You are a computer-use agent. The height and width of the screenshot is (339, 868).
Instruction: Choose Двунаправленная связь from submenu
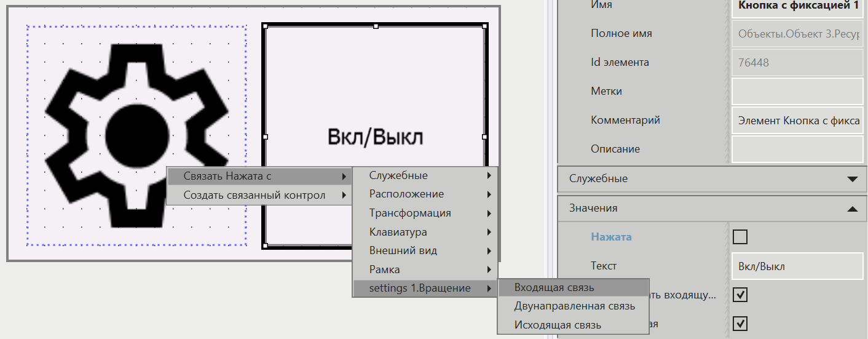574,306
